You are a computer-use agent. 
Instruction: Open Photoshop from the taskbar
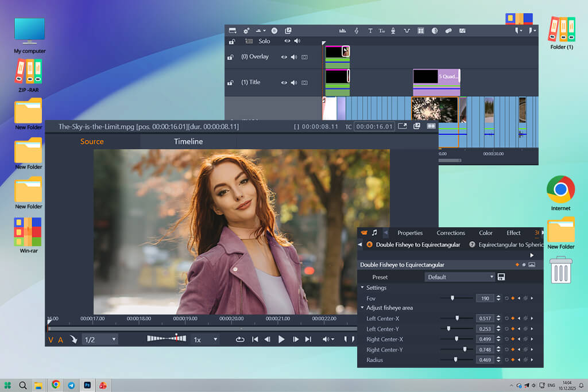(x=87, y=385)
